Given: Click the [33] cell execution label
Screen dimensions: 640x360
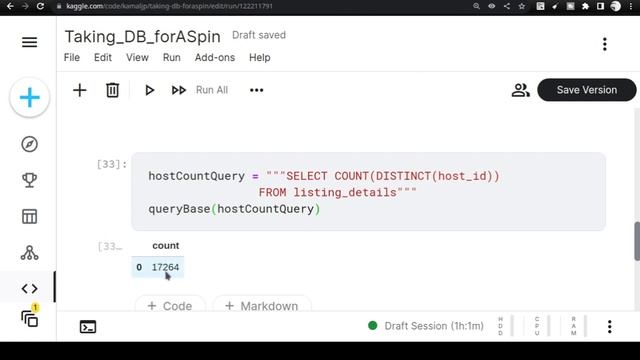Looking at the screenshot, I should coord(111,164).
